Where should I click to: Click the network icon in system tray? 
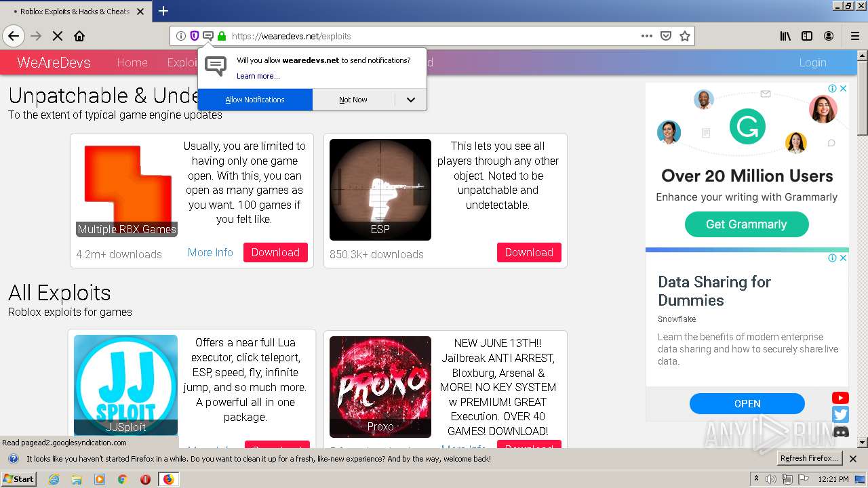pyautogui.click(x=787, y=479)
